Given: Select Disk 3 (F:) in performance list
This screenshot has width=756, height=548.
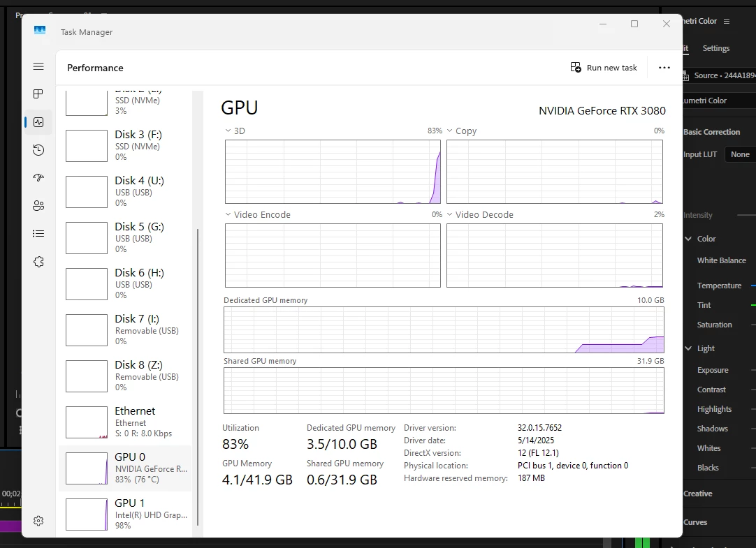Looking at the screenshot, I should (x=125, y=146).
